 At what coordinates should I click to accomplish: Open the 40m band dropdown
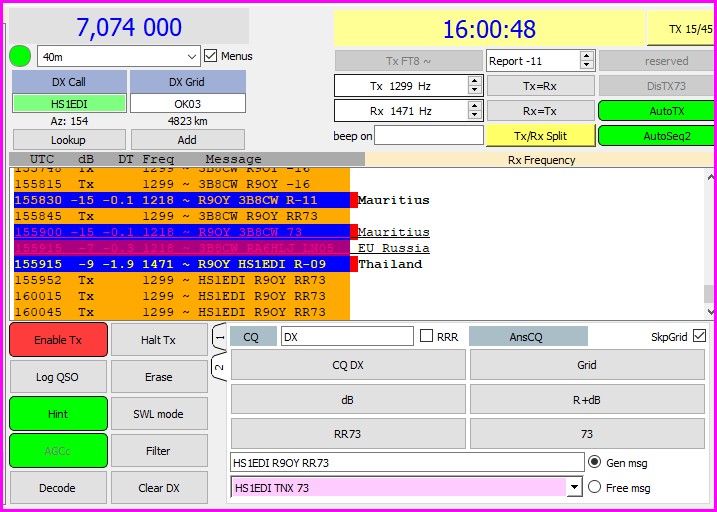click(119, 56)
